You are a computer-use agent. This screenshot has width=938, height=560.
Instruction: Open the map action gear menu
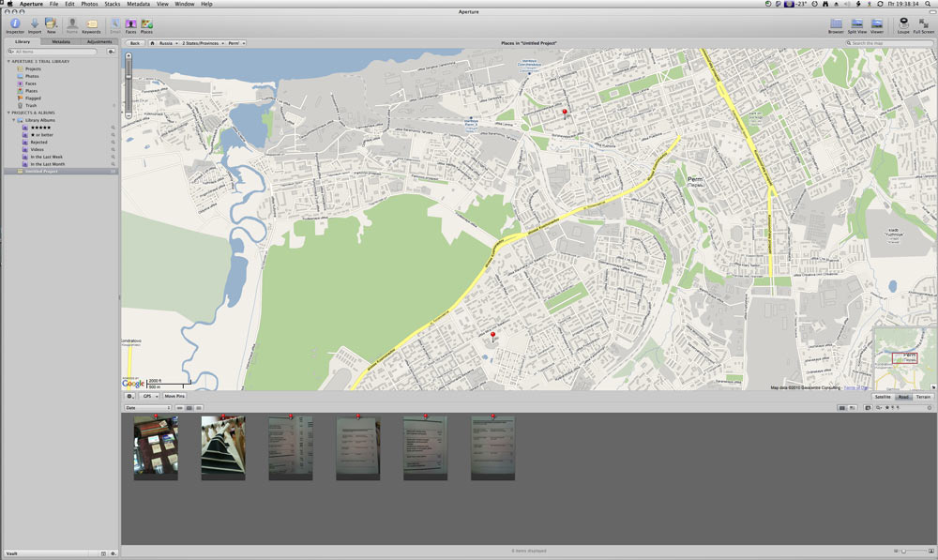click(x=129, y=396)
